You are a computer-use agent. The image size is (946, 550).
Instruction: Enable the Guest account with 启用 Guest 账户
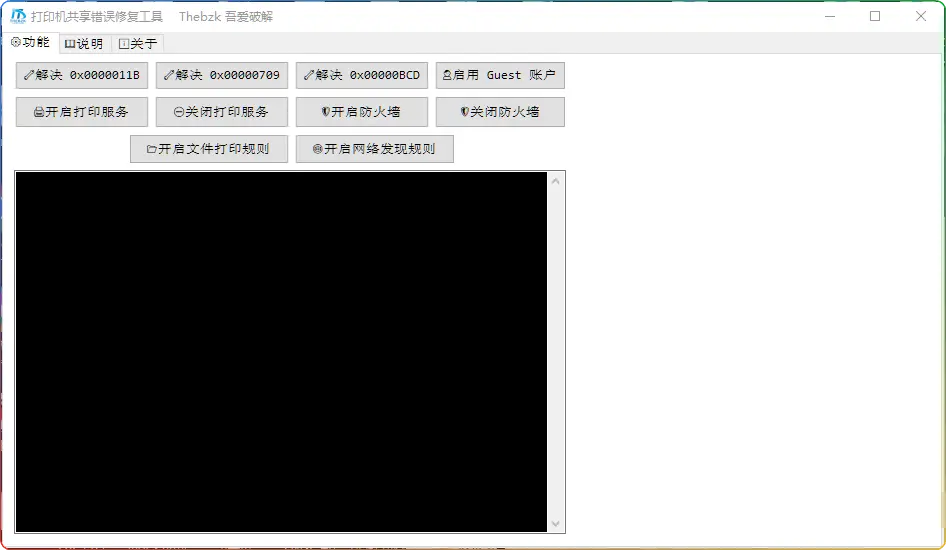point(500,75)
